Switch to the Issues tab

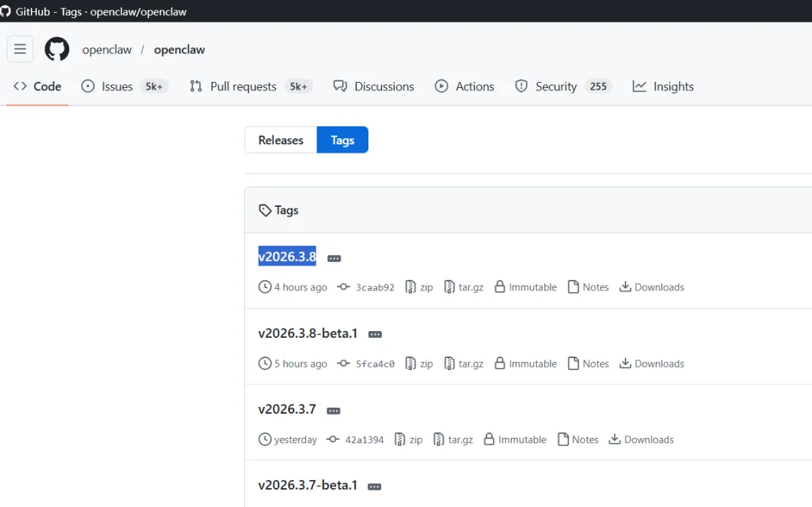pos(124,87)
